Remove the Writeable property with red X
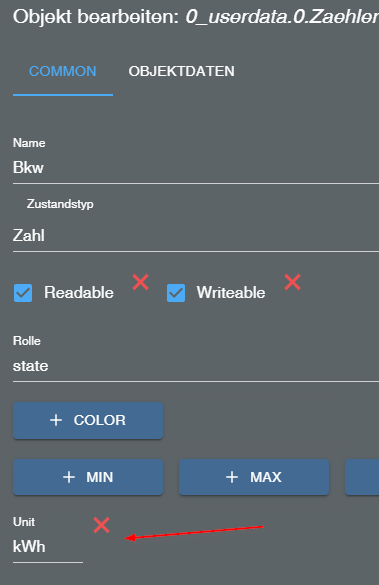The height and width of the screenshot is (585, 379). tap(292, 282)
